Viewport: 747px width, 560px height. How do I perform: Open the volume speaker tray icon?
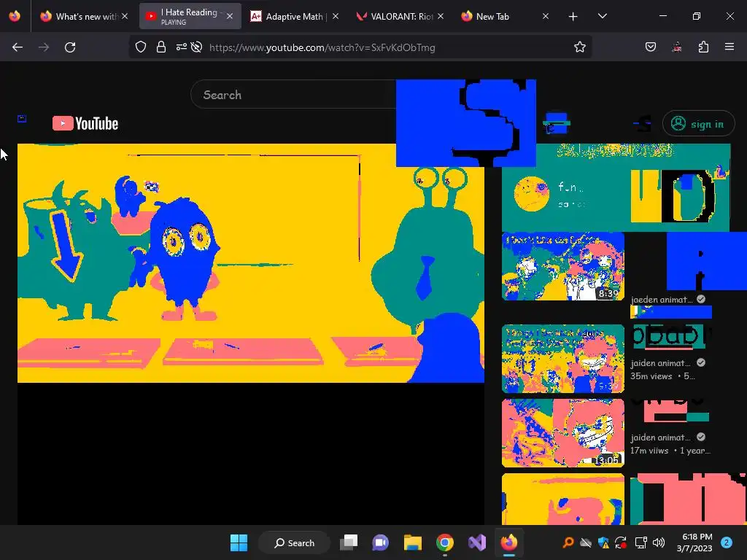659,542
